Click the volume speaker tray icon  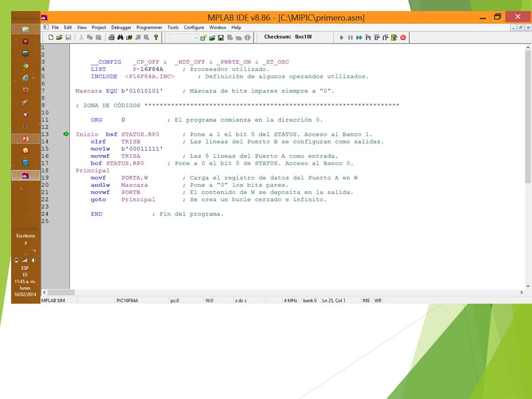pyautogui.click(x=34, y=260)
